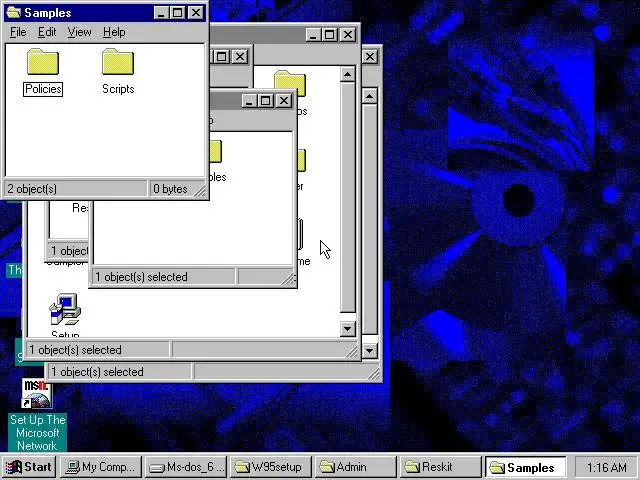Screen dimensions: 640x480
Task: Select top folder icon in second window
Action: coord(290,82)
